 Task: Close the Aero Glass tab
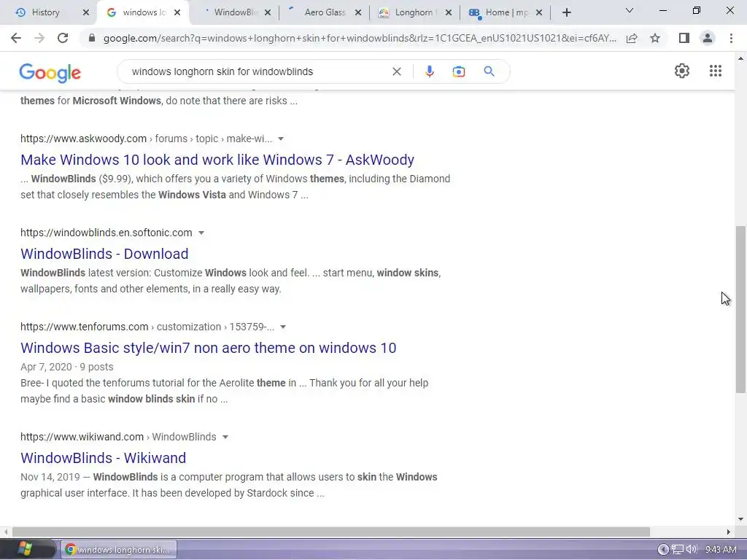pos(358,12)
